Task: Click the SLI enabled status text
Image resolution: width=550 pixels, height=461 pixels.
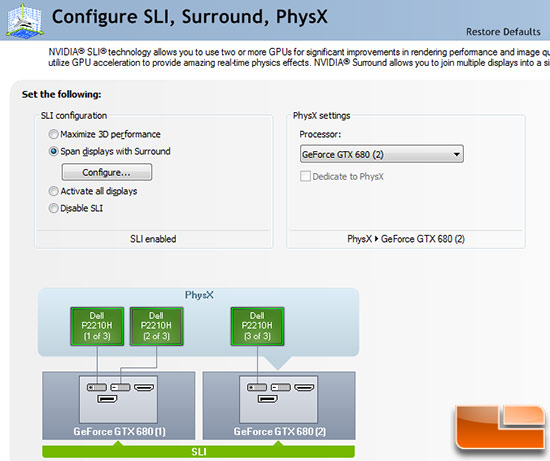Action: [153, 239]
